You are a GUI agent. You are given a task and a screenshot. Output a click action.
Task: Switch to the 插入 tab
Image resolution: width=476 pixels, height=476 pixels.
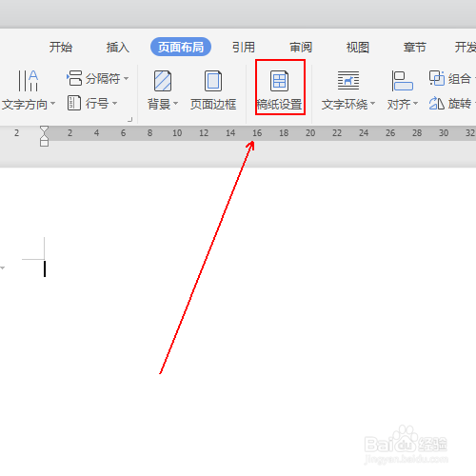118,48
